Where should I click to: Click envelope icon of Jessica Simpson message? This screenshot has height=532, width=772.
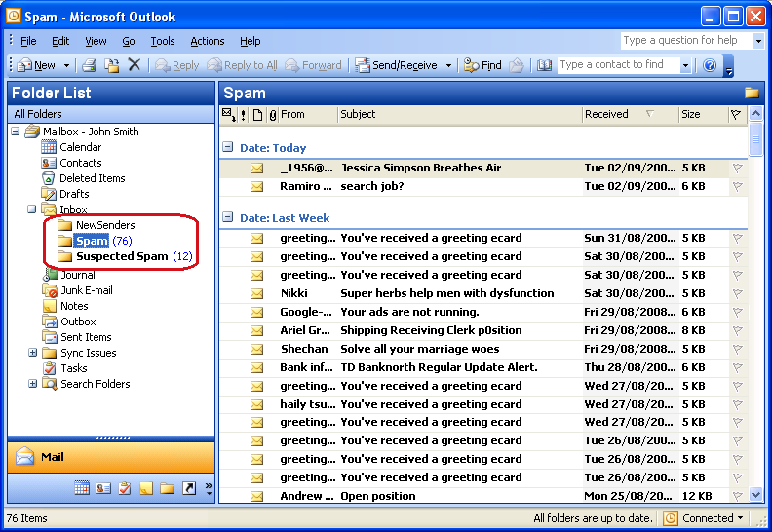[x=256, y=169]
